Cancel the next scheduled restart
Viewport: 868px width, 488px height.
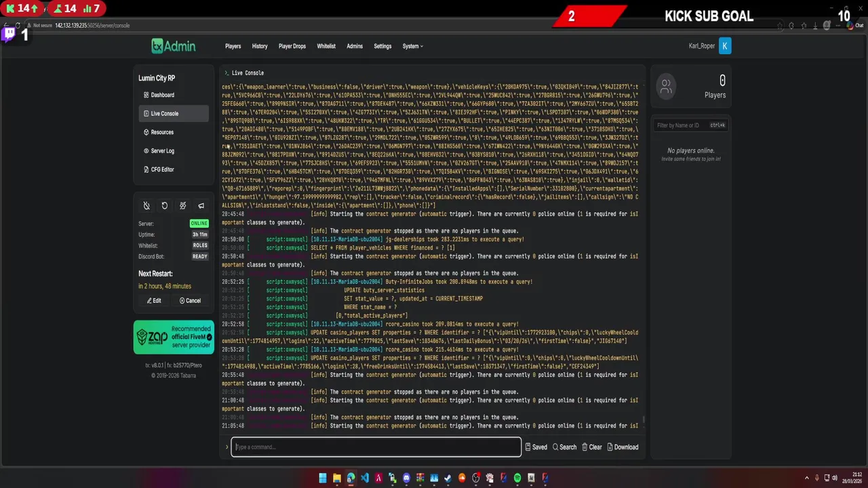pyautogui.click(x=190, y=301)
